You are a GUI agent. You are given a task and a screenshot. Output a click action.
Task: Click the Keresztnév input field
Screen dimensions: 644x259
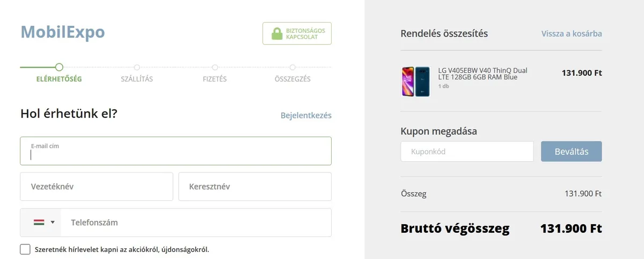click(255, 186)
